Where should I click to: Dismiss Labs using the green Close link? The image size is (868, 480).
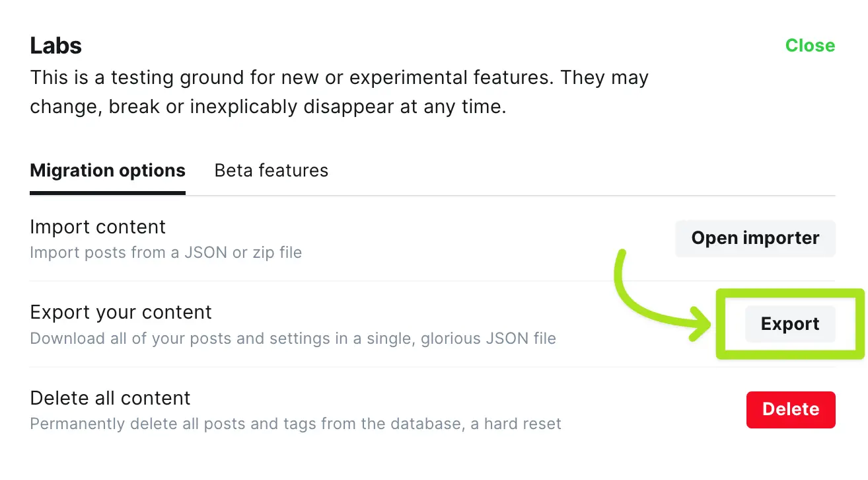[x=810, y=46]
